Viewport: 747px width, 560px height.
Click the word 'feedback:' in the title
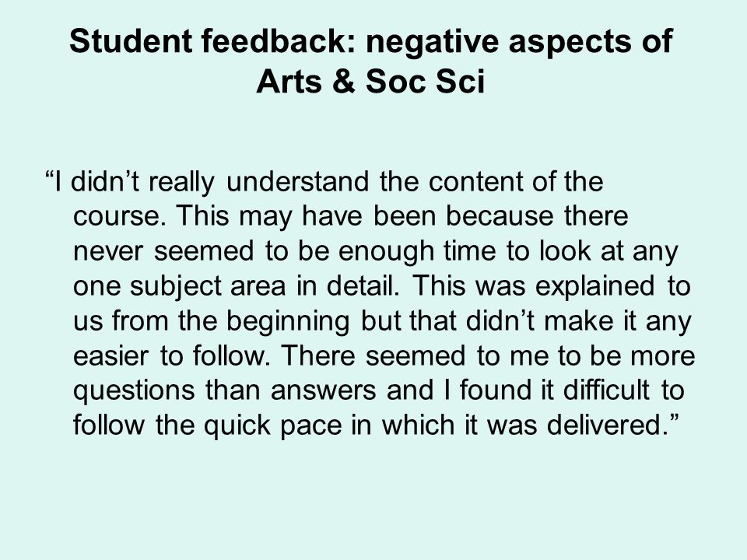coord(279,41)
